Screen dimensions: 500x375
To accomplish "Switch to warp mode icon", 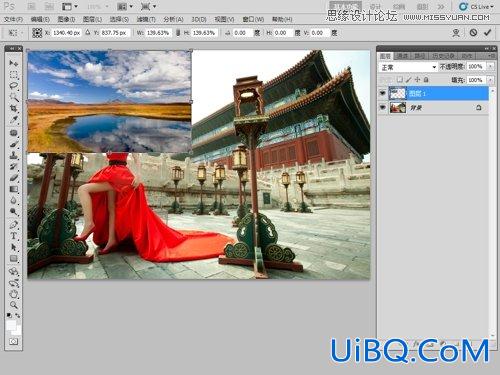I will 456,33.
